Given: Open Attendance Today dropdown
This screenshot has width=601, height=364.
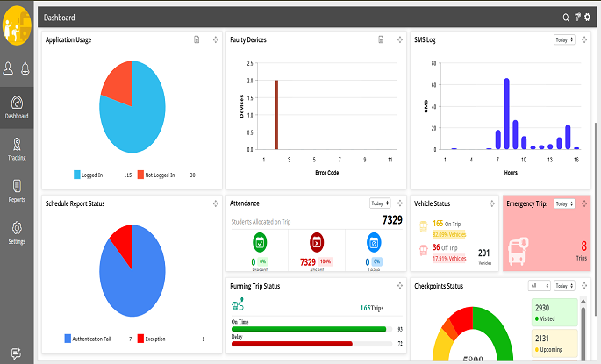Looking at the screenshot, I should (380, 203).
